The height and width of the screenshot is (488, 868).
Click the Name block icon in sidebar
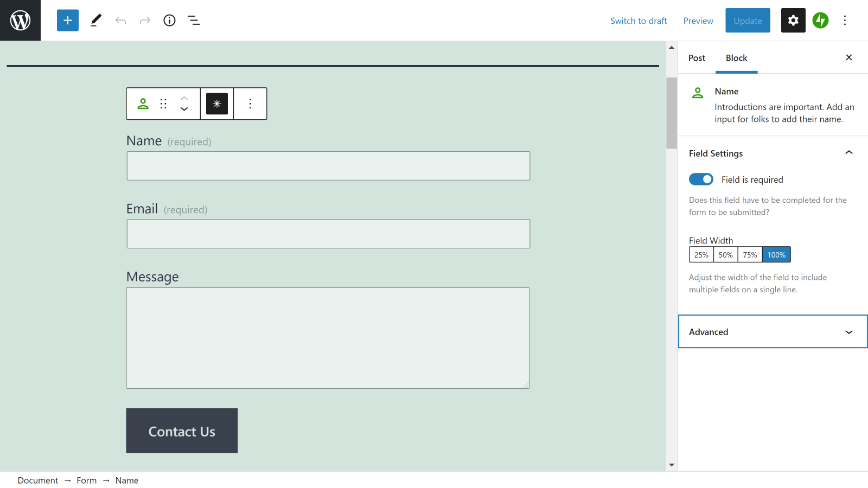point(698,93)
